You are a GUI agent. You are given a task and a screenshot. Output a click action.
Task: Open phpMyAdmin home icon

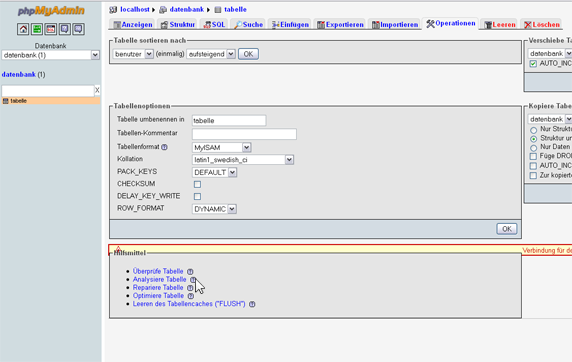click(x=23, y=29)
